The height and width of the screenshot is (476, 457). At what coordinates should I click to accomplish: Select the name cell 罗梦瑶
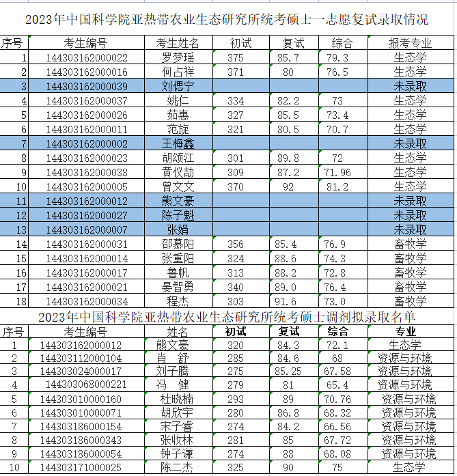coord(178,57)
